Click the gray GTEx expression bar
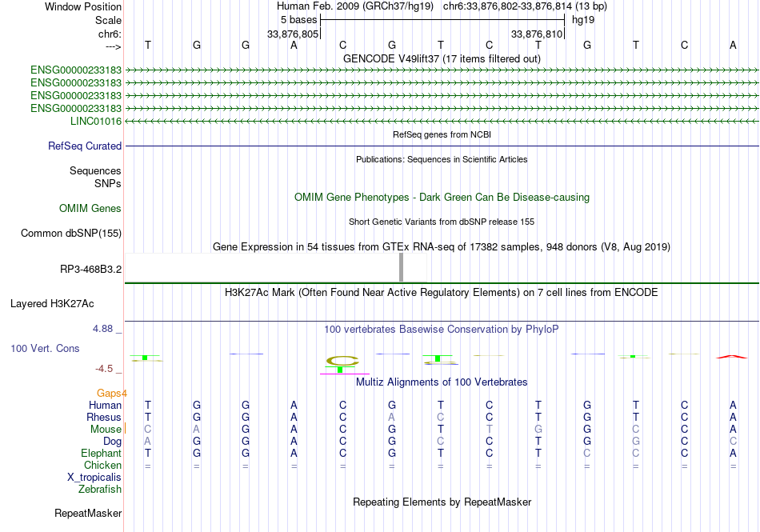The width and height of the screenshot is (760, 532). 401,267
